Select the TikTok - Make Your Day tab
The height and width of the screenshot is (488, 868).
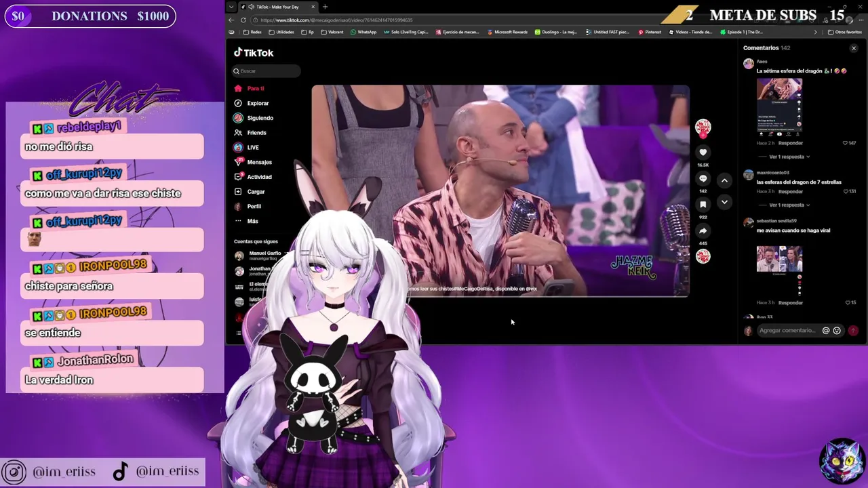277,7
